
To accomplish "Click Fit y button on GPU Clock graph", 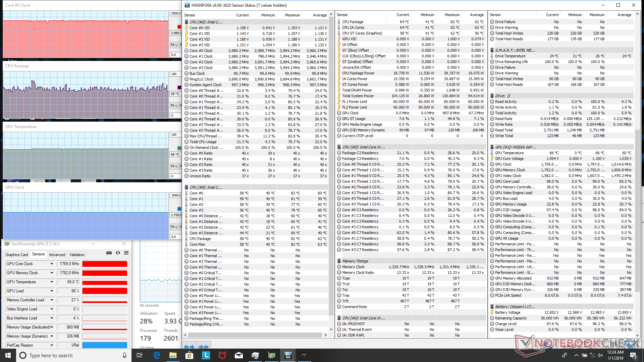I will click(174, 227).
